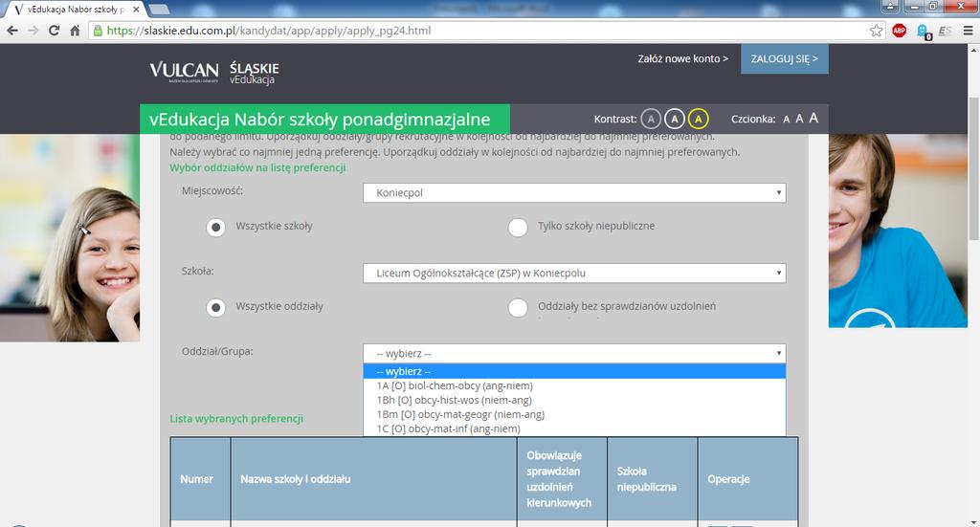Open the Szkoła dropdown with Liceum Ogólnokształcące

(x=574, y=273)
